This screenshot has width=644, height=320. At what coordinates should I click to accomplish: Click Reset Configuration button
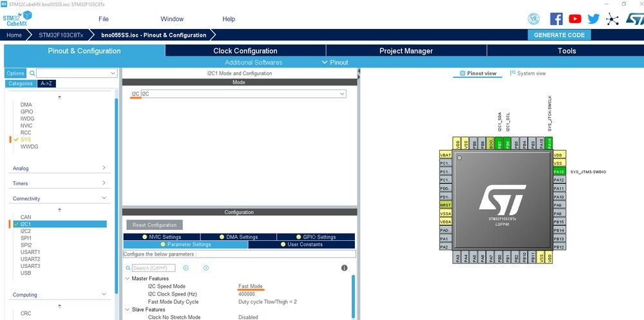click(155, 225)
